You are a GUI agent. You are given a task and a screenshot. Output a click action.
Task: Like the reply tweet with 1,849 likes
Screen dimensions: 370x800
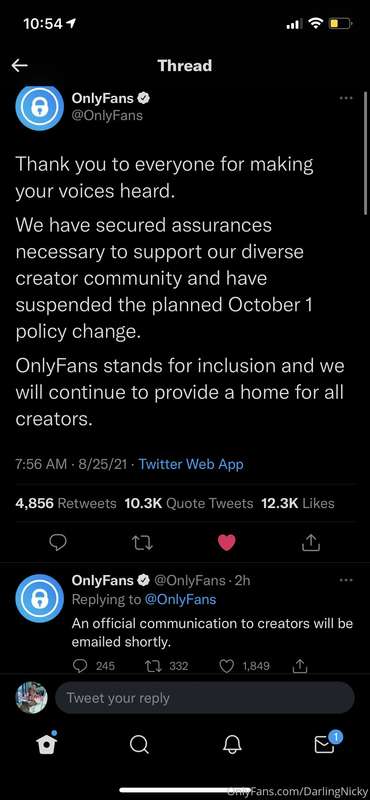click(247, 666)
